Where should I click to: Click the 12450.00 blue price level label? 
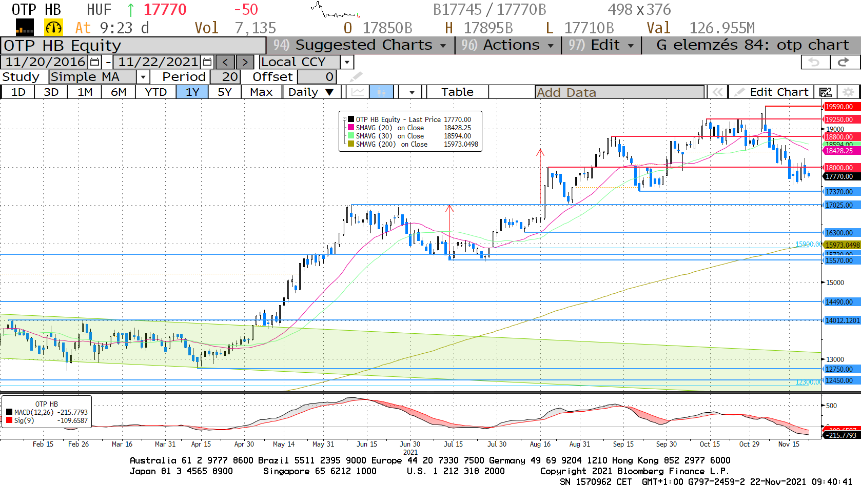(x=842, y=380)
